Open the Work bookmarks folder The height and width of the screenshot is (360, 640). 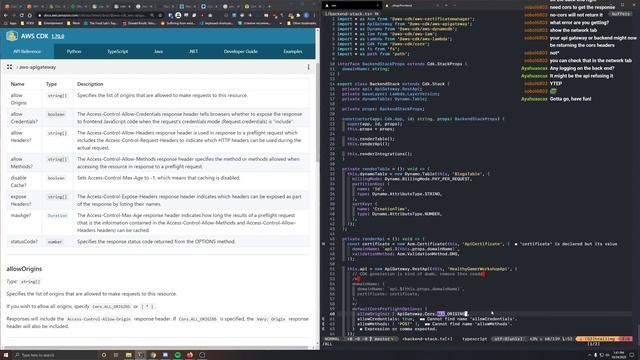click(x=74, y=23)
